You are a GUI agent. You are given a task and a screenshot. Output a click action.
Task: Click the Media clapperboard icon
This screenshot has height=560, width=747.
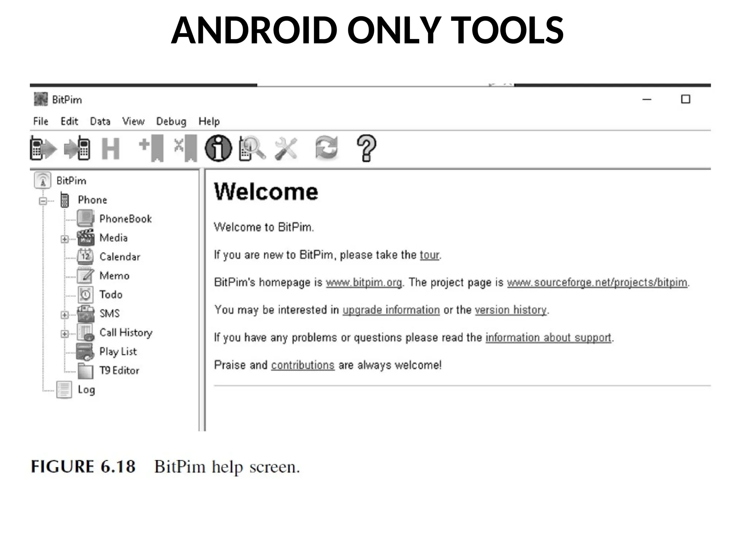86,237
